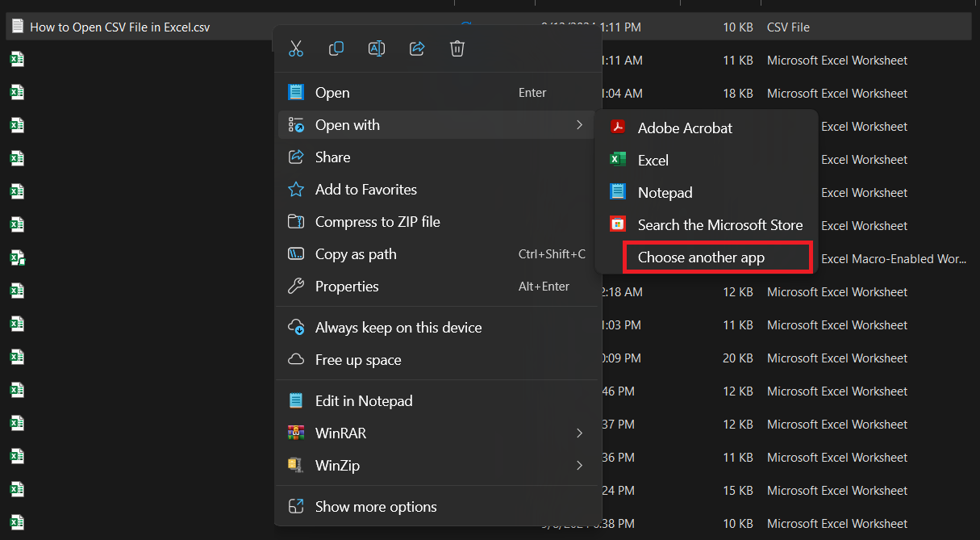
Task: Select Copy as path
Action: 438,254
